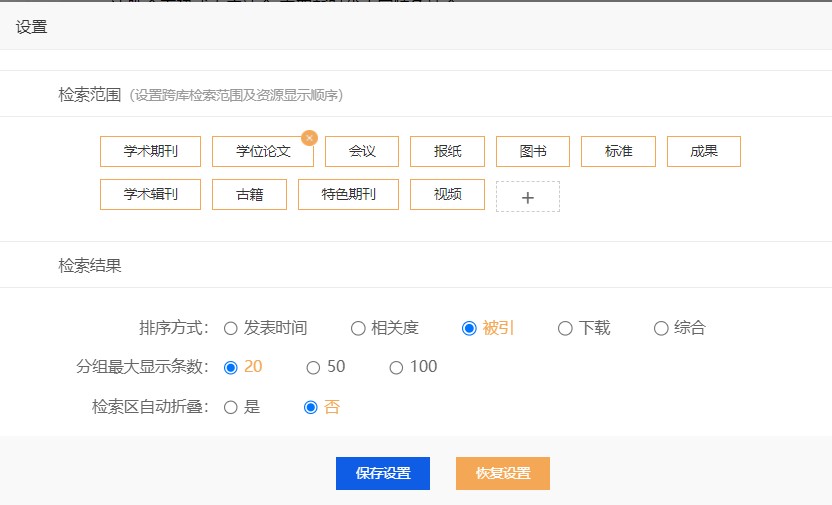Viewport: 832px width, 505px height.
Task: Choose the 古籍 scope tag
Action: pyautogui.click(x=249, y=194)
